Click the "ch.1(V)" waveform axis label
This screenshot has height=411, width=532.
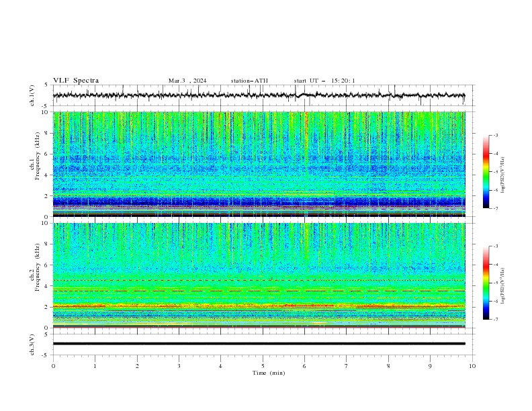pyautogui.click(x=32, y=95)
